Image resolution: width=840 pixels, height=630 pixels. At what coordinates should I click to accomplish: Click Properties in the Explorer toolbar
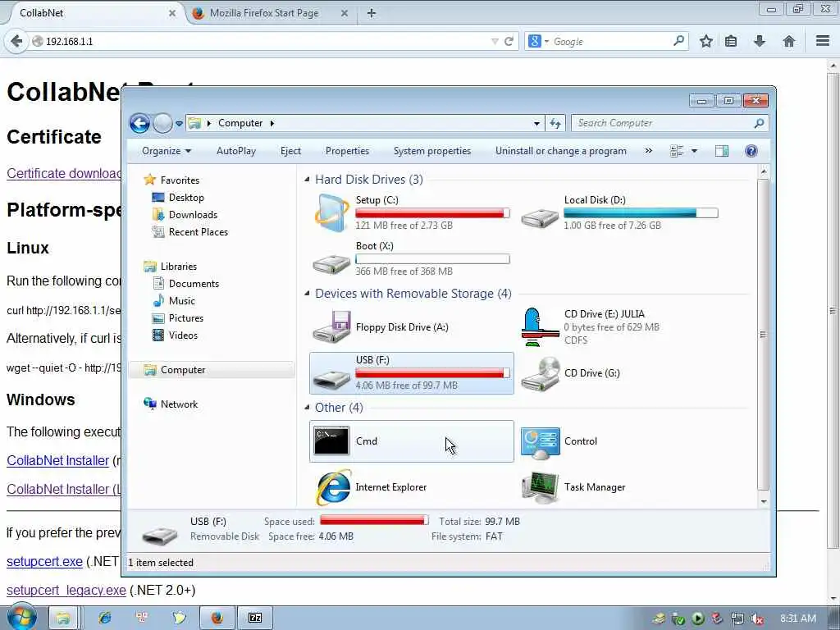click(x=347, y=151)
